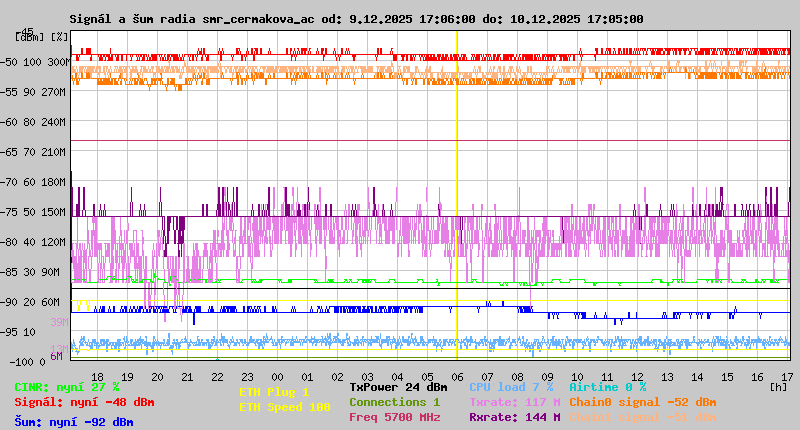Click the '-70' dBm y-axis label
Screen dimensions: 800x430
[10, 182]
